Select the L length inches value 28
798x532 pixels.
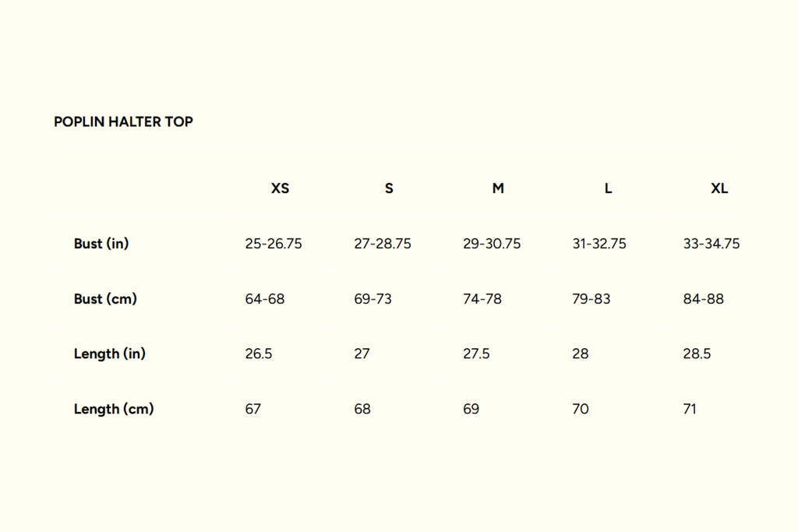click(x=581, y=354)
